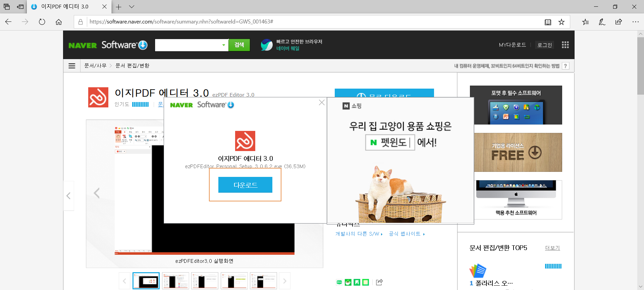Click the address bar URL
Viewport: 644px width, 290px height.
pos(181,22)
